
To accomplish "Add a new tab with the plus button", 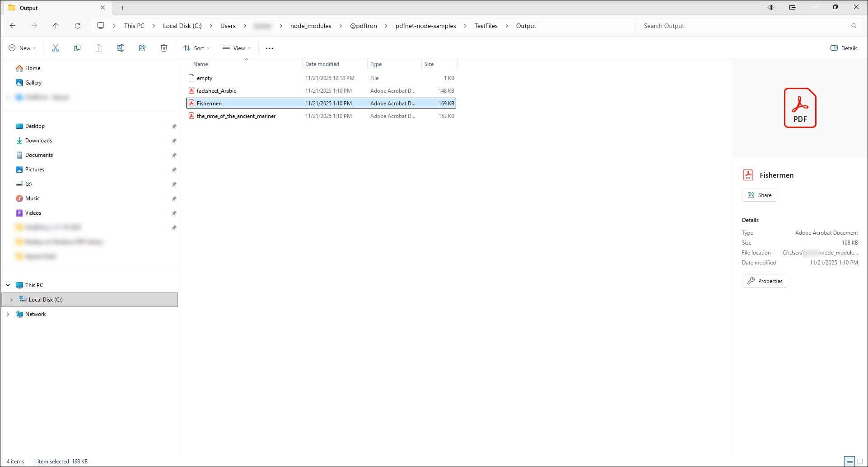I will pos(122,8).
